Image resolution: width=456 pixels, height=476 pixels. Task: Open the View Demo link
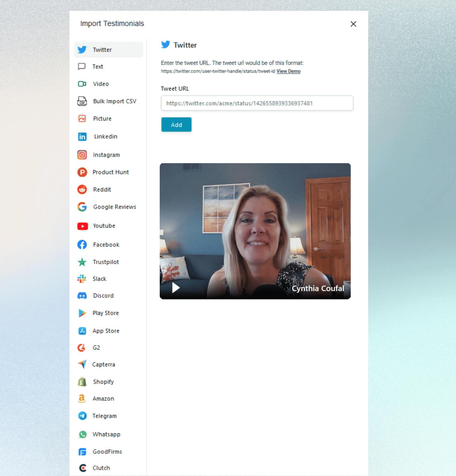(x=288, y=71)
